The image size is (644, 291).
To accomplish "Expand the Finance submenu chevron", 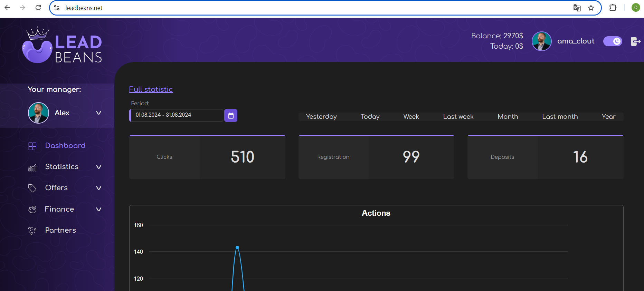I will coord(98,209).
